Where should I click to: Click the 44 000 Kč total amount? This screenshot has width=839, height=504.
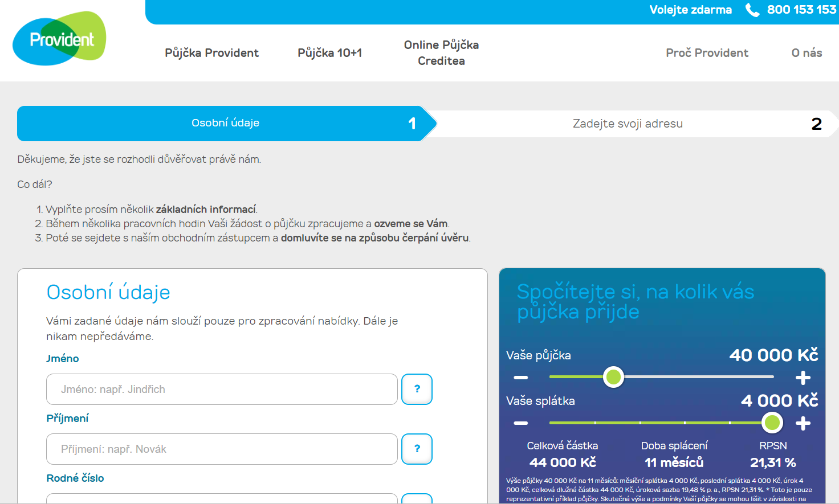563,462
